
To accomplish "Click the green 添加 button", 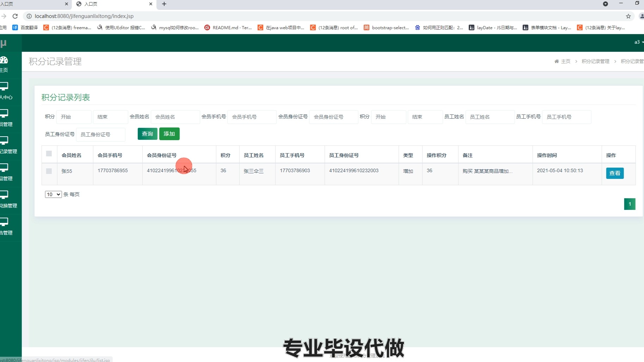I will [x=169, y=134].
